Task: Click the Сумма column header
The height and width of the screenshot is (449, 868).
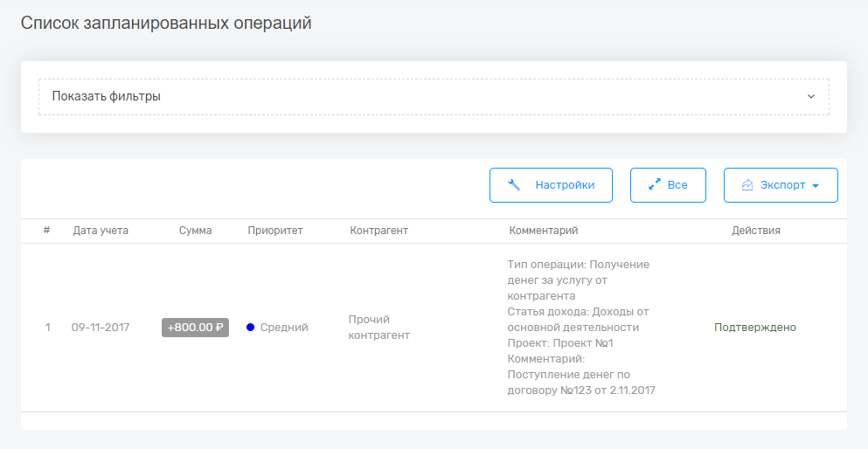Action: point(196,231)
